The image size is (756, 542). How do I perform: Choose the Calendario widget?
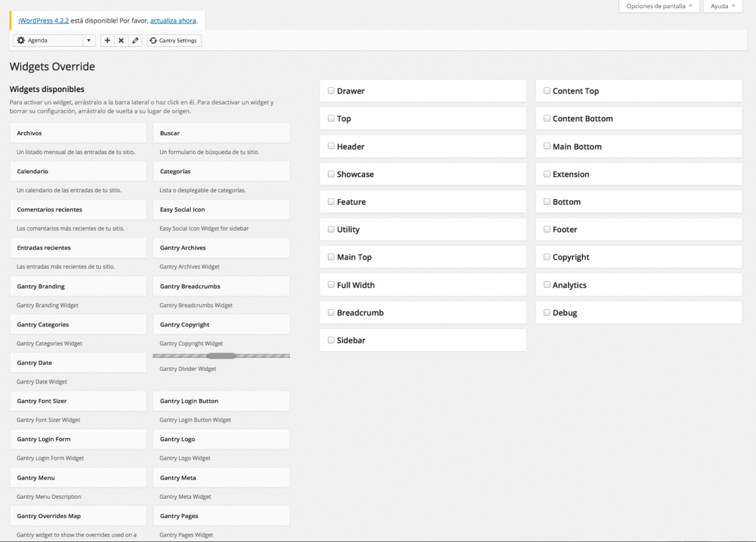click(78, 171)
